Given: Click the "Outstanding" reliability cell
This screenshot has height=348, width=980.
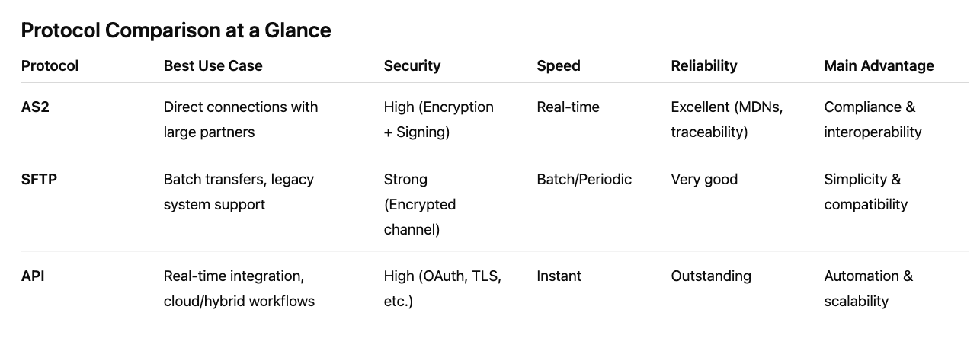Looking at the screenshot, I should 710,276.
